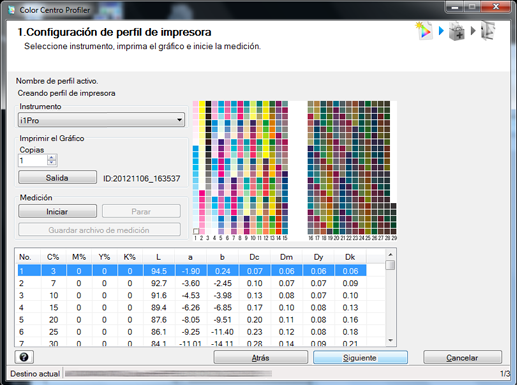Increase copies with the up arrow
This screenshot has width=517, height=385.
tap(52, 157)
